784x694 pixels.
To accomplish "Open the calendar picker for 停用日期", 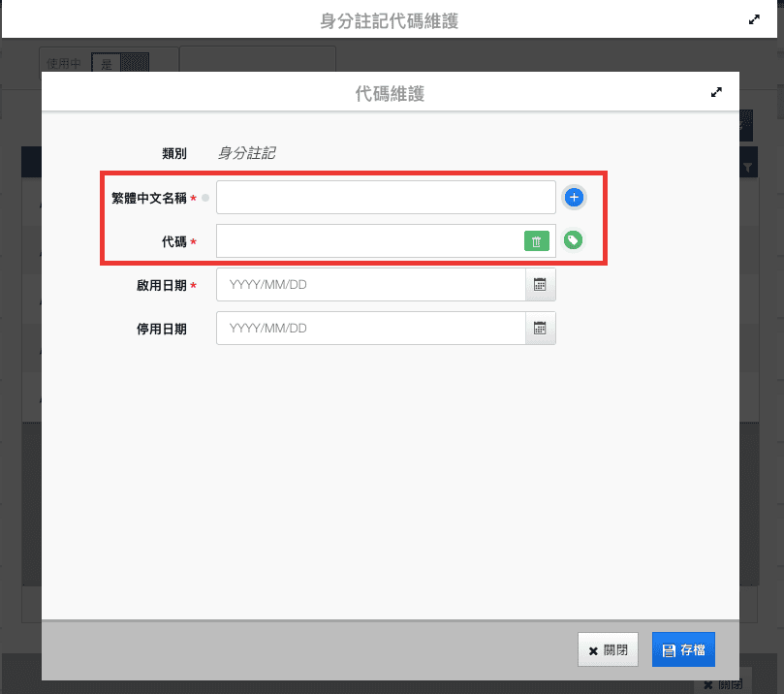I will (x=541, y=329).
